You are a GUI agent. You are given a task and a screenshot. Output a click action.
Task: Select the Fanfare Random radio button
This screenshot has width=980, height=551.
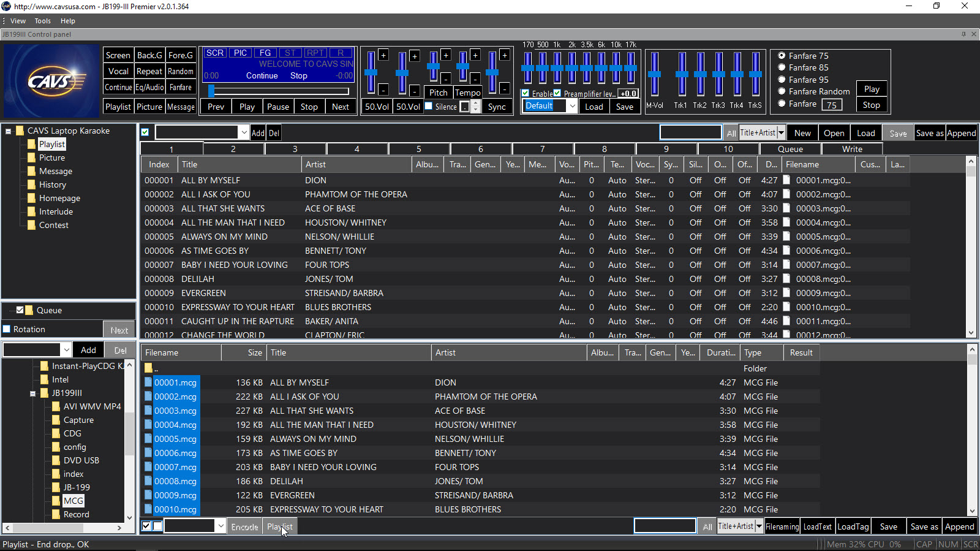tap(782, 91)
